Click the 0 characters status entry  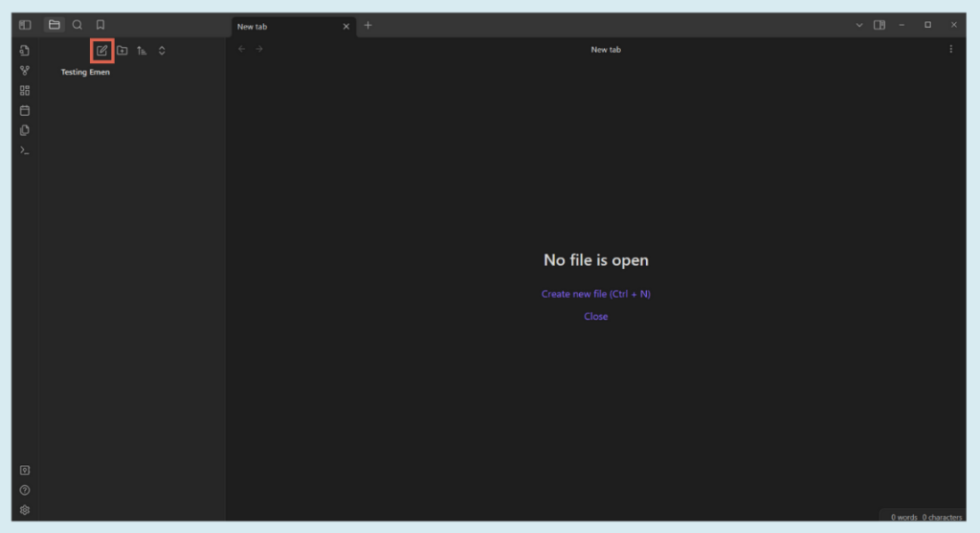pos(942,518)
